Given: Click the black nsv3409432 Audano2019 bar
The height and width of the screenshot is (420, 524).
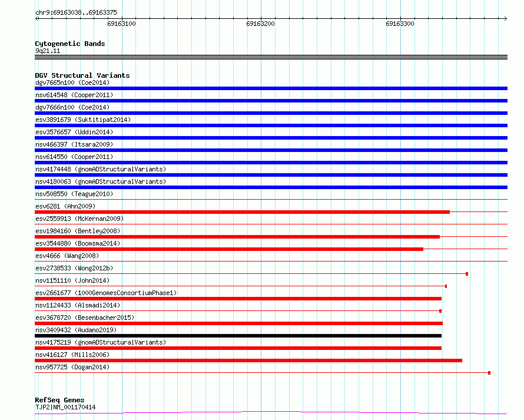Looking at the screenshot, I should point(238,336).
